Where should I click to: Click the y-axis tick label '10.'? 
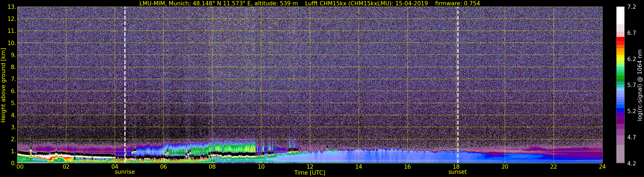(12, 43)
